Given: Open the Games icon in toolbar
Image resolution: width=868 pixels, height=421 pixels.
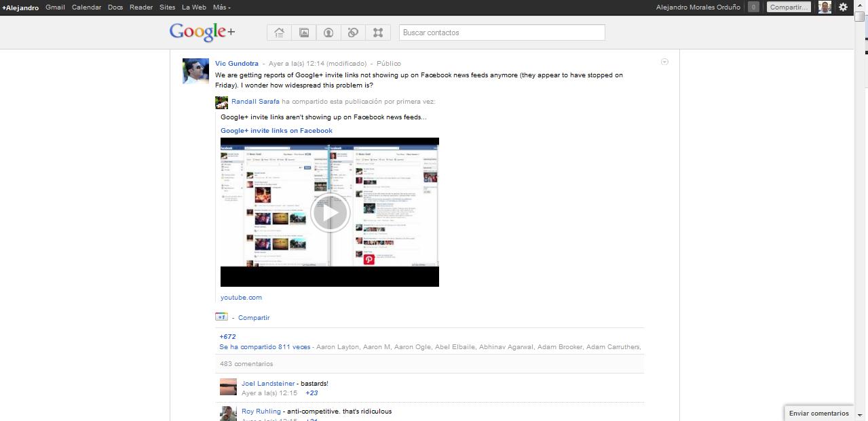Looking at the screenshot, I should click(x=378, y=33).
